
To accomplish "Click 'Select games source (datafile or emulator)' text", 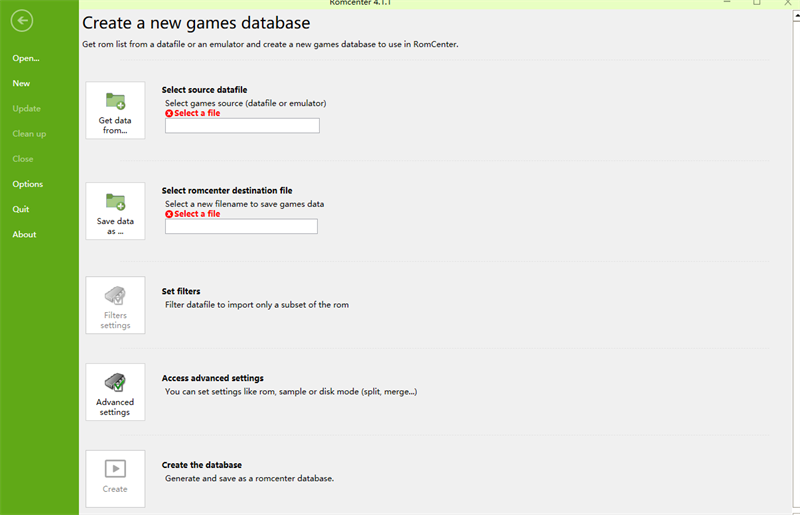I will coord(245,103).
